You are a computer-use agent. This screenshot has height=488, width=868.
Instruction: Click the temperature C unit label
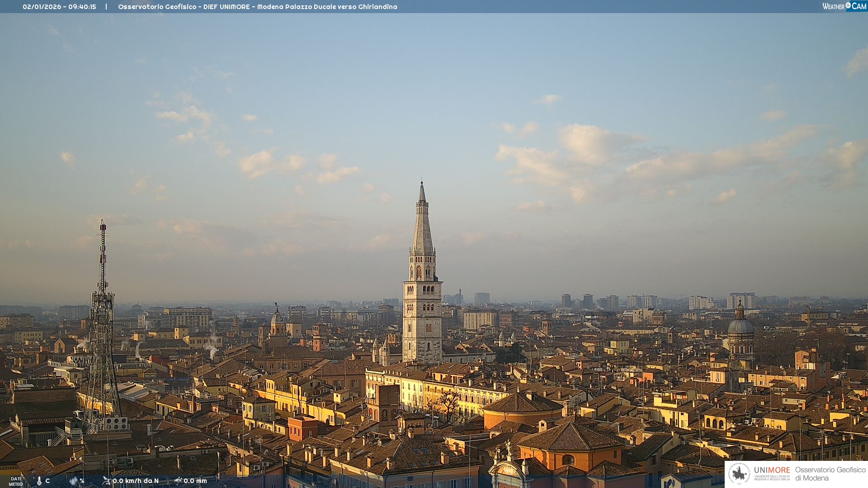(47, 481)
